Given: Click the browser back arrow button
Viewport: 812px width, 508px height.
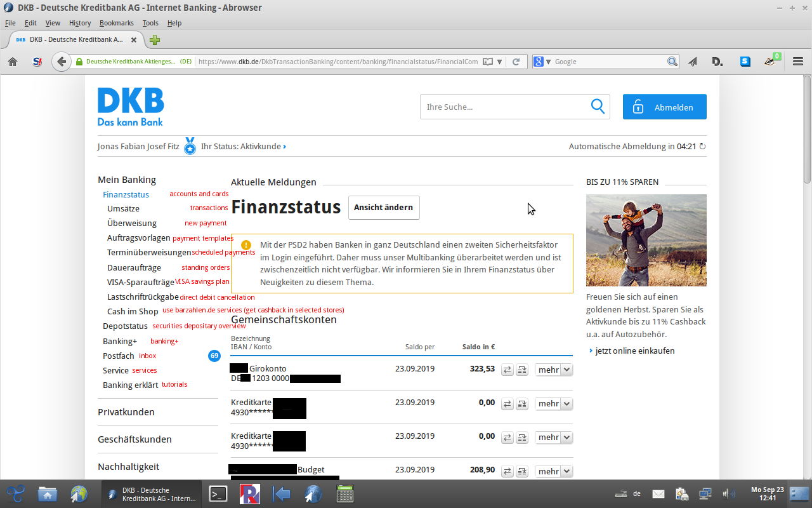Looking at the screenshot, I should 61,62.
